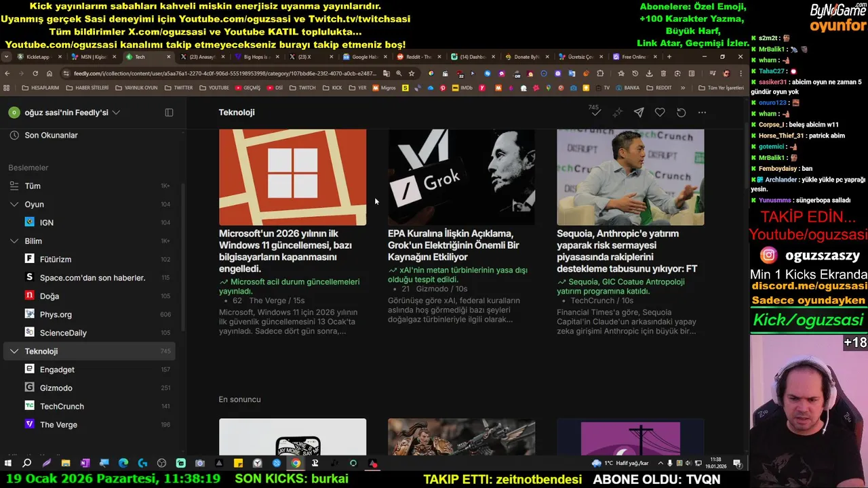Collapse the Bilim feed folder chevron
Viewport: 868px width, 488px height.
click(x=14, y=241)
